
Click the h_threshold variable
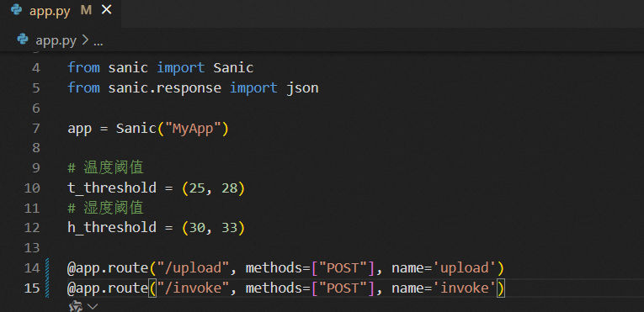pos(112,228)
